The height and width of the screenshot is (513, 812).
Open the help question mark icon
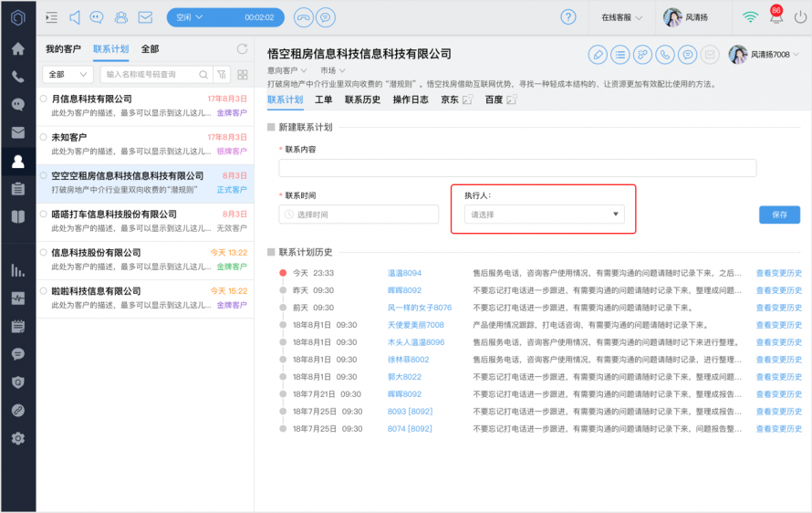568,17
